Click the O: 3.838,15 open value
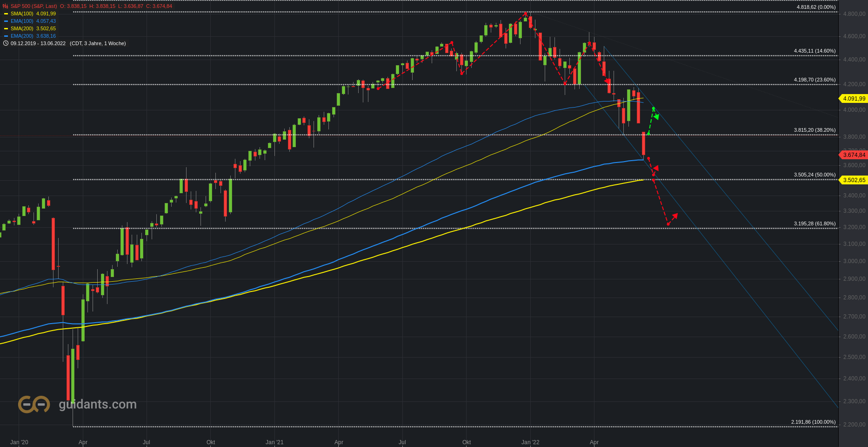868x447 pixels. click(x=73, y=6)
